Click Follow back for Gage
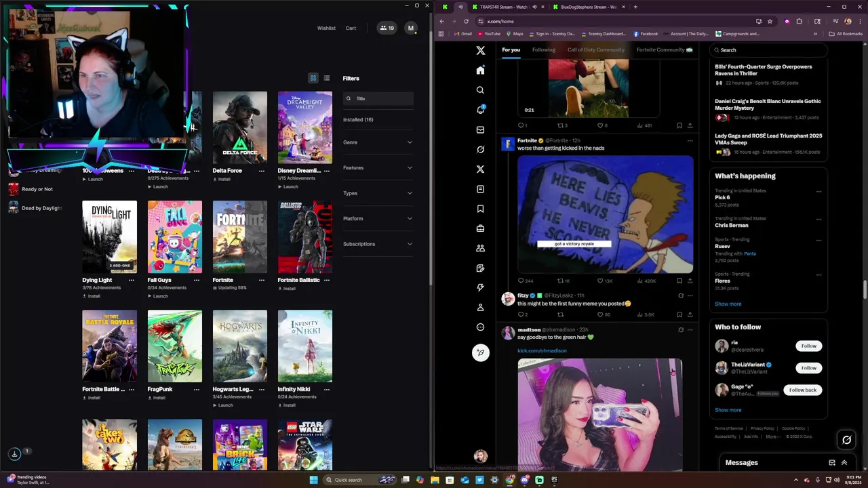The height and width of the screenshot is (488, 868). click(x=802, y=390)
